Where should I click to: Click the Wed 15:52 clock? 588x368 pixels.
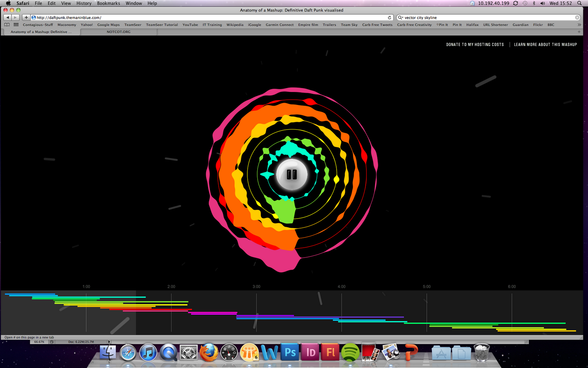[x=560, y=3]
